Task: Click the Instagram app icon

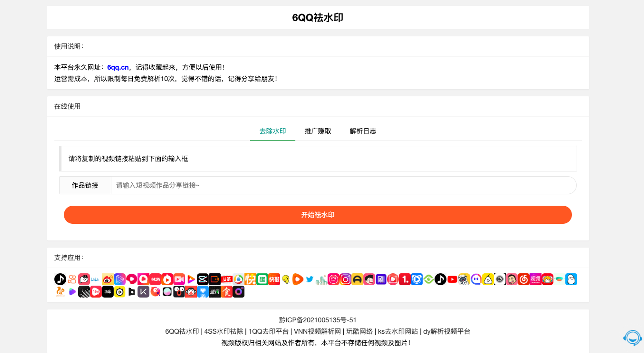Action: coord(346,279)
